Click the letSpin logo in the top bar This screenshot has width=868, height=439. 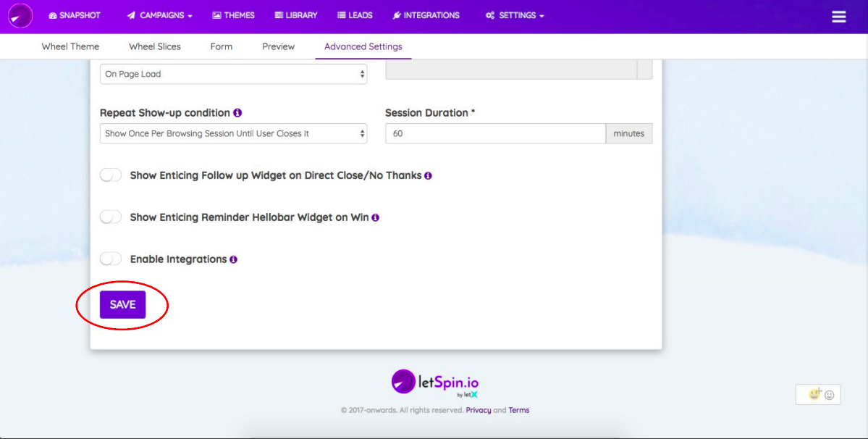[x=20, y=15]
